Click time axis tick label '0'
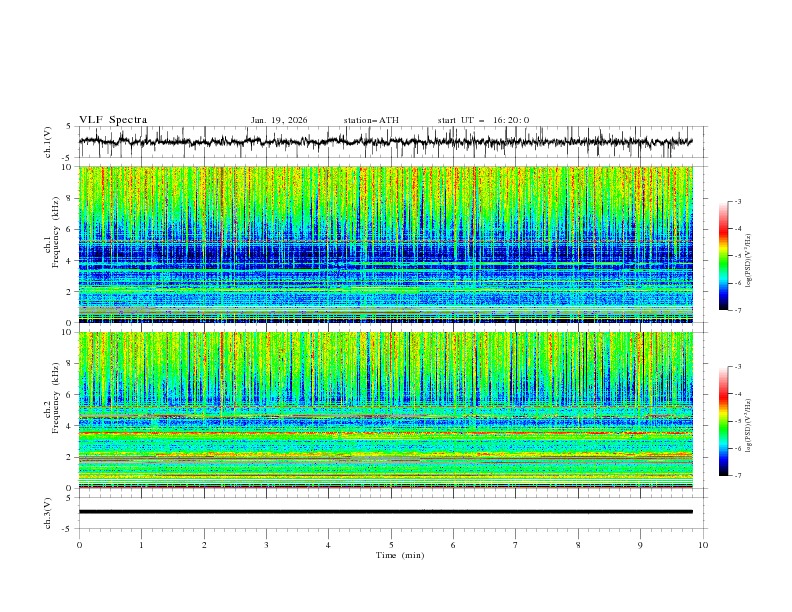Image resolution: width=792 pixels, height=612 pixels. (79, 545)
